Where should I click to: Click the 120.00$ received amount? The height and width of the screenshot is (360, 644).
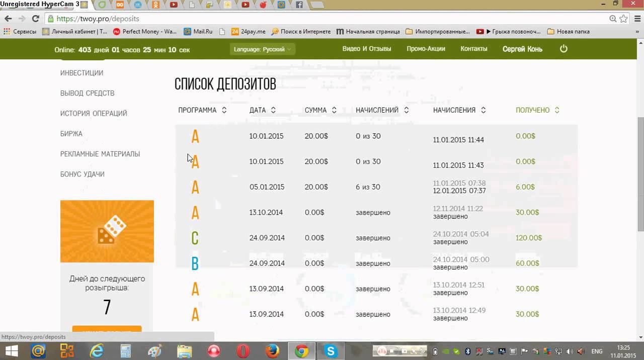529,238
